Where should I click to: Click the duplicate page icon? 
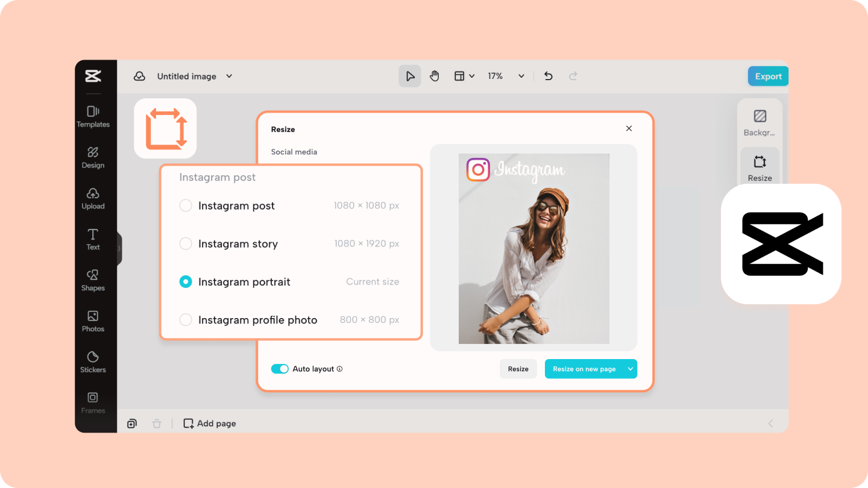click(x=131, y=423)
